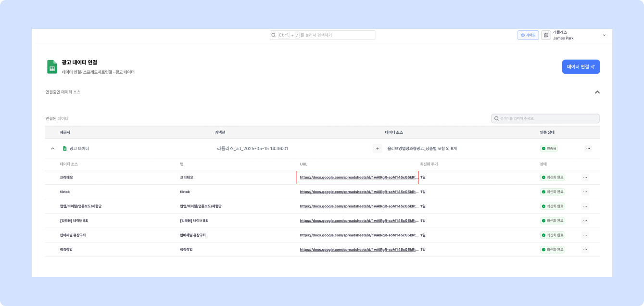Viewport: 644px width, 306px height.
Task: Open the 랭킹작업 Google spreadsheet URL
Action: tap(359, 250)
